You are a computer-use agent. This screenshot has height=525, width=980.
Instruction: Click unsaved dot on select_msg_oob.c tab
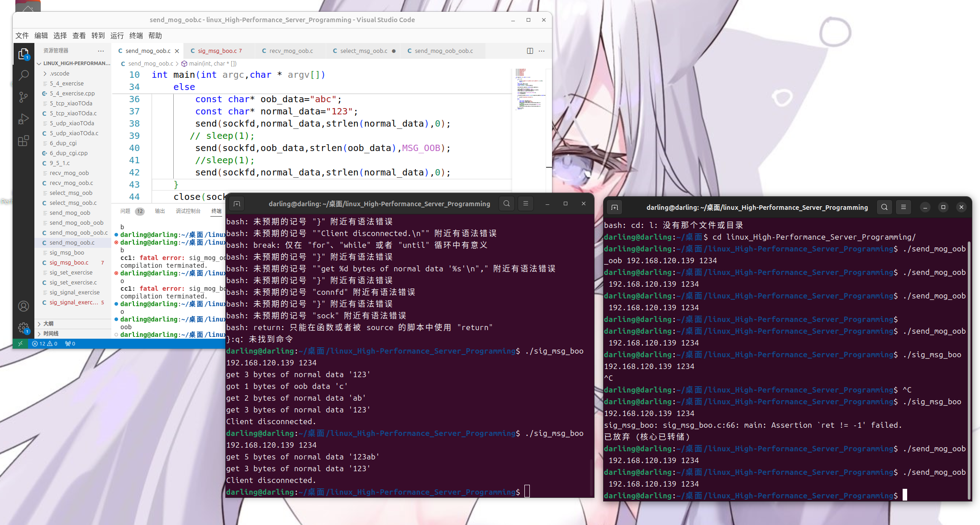[394, 51]
